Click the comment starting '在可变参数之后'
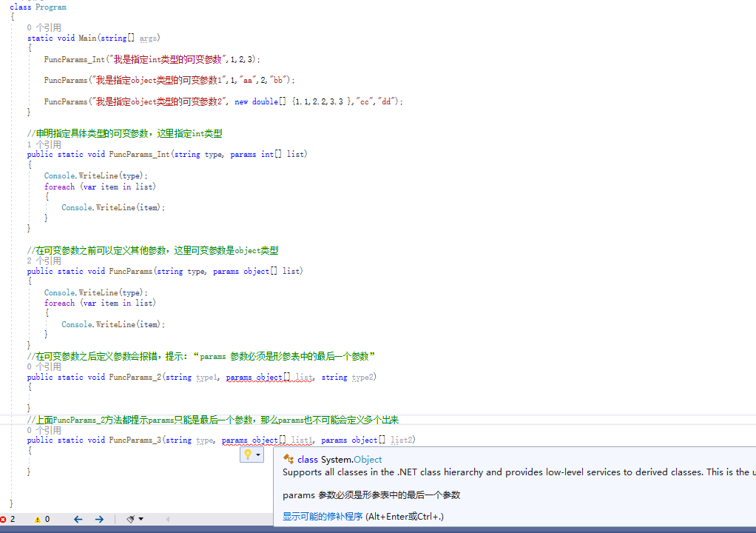Image resolution: width=756 pixels, height=533 pixels. [201, 357]
